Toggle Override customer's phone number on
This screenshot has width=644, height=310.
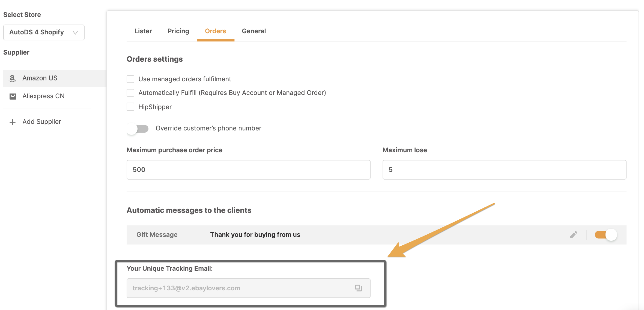click(137, 129)
